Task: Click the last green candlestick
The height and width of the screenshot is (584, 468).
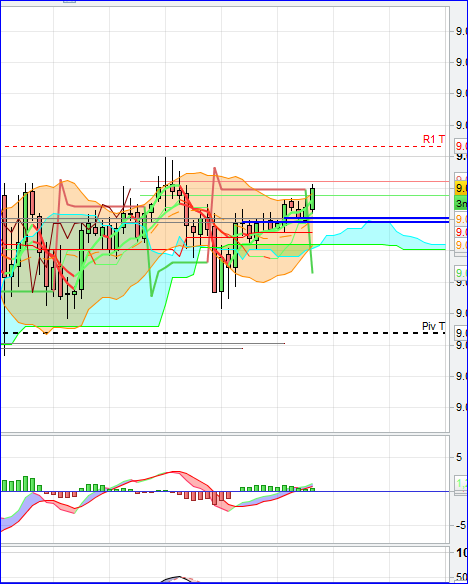Action: click(x=312, y=199)
